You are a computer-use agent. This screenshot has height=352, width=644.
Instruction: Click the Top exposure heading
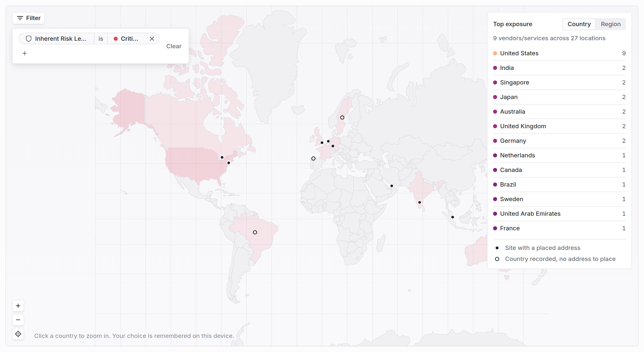point(512,24)
